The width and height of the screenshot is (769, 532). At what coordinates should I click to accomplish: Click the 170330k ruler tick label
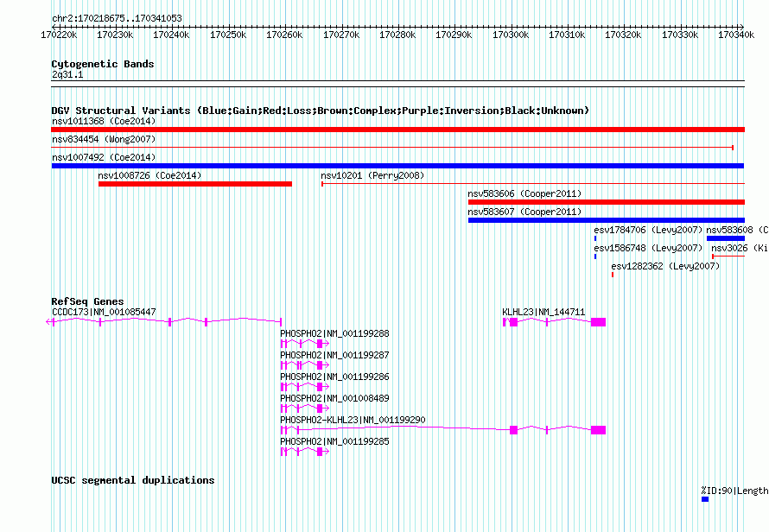(680, 35)
